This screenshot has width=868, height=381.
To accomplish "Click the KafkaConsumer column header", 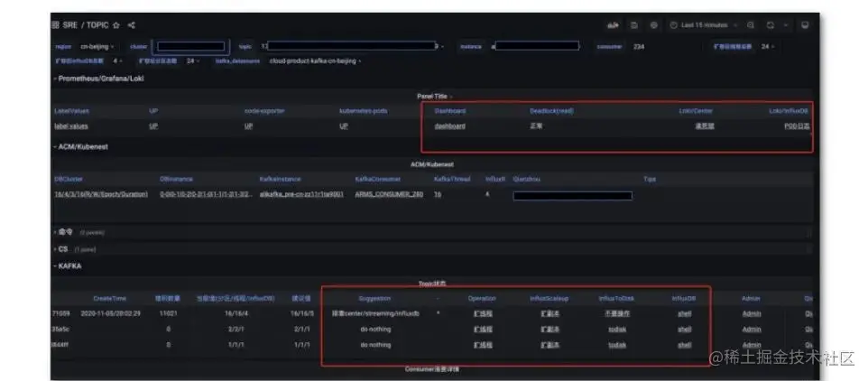I will [x=378, y=180].
